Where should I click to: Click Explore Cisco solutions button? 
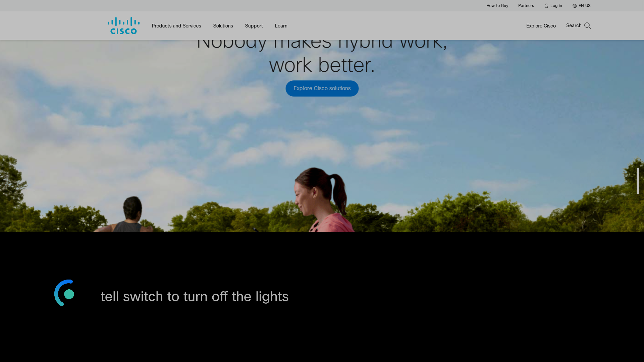tap(322, 88)
